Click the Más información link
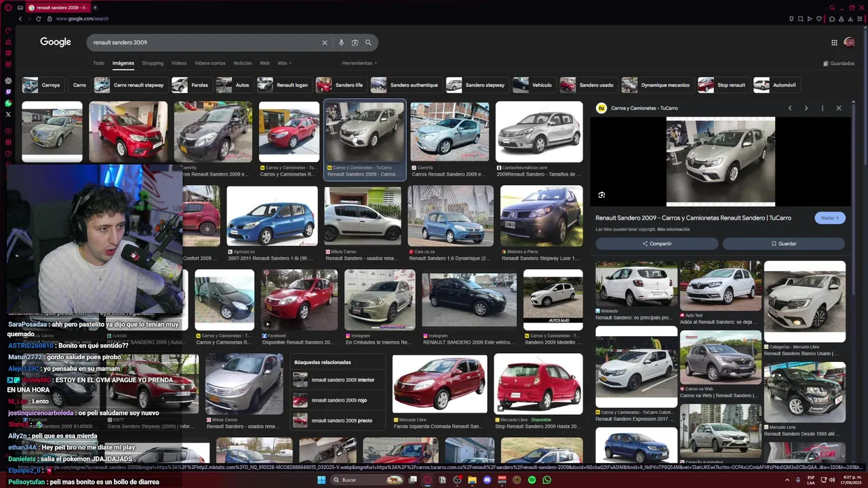Screen dimensions: 868x488 pyautogui.click(x=673, y=230)
